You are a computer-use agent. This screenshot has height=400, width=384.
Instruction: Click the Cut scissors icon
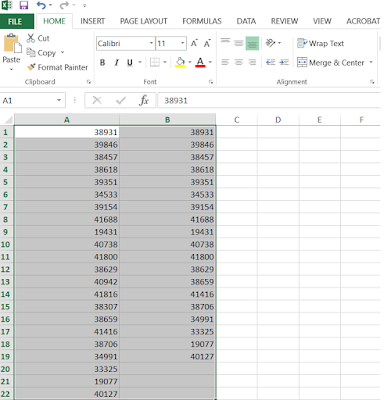31,38
